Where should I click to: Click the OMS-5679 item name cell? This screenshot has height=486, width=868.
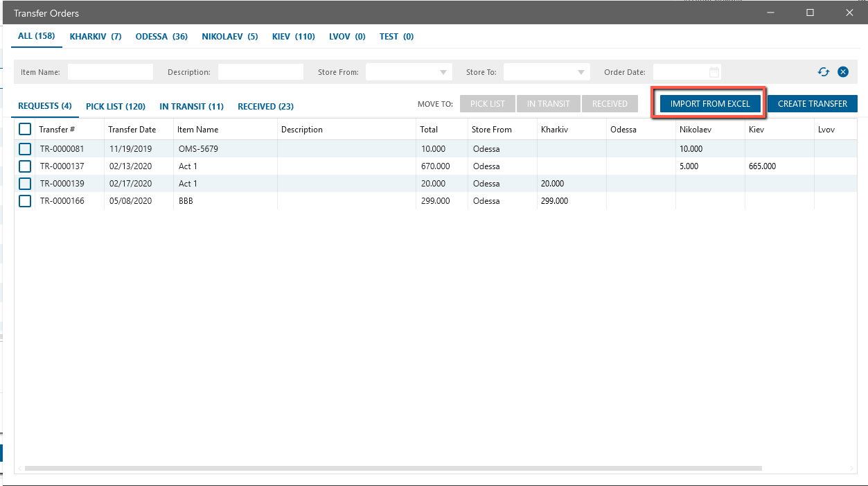tap(225, 149)
